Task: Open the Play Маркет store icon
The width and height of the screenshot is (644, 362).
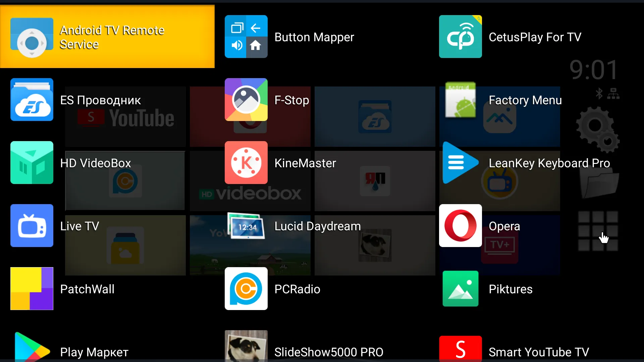Action: point(32,347)
